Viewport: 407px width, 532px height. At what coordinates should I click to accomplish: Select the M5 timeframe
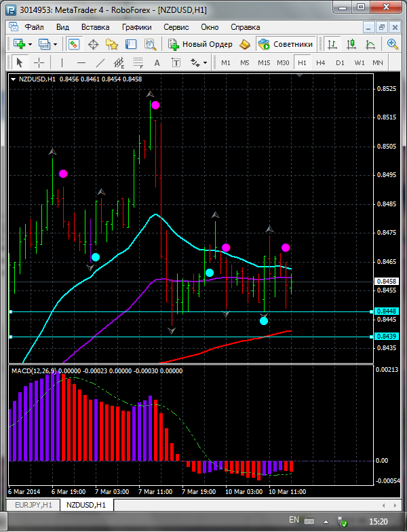[x=244, y=62]
